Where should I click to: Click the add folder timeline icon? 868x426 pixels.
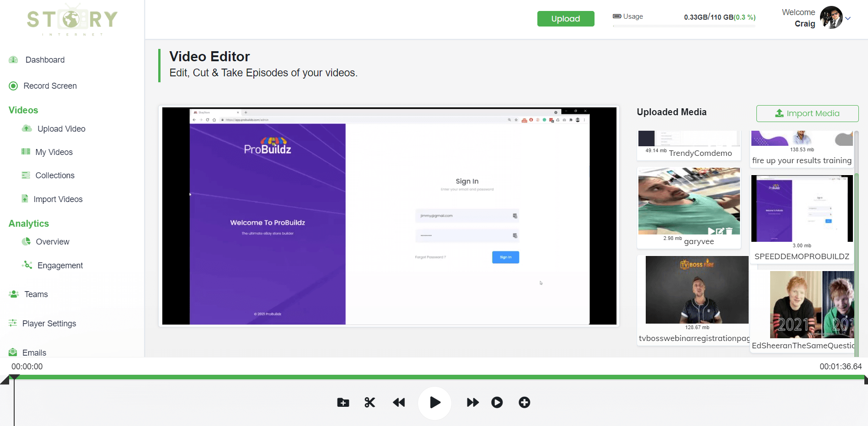[343, 403]
